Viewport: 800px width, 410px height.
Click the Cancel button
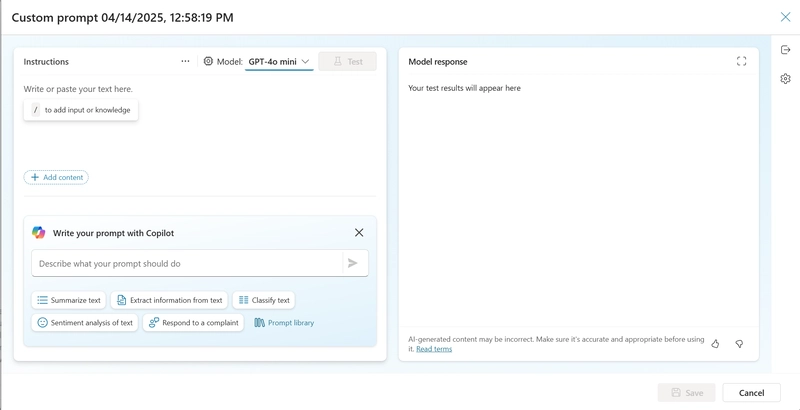(x=752, y=393)
